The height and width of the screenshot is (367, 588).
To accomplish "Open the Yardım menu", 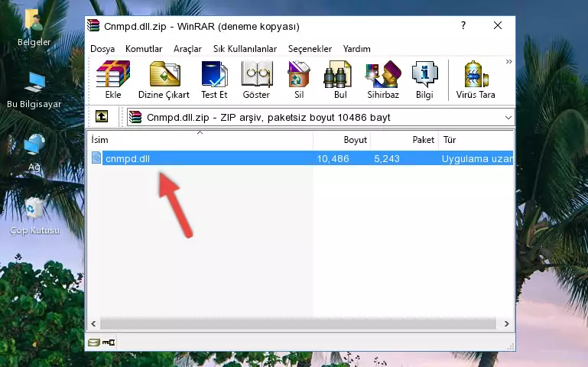I will 356,49.
